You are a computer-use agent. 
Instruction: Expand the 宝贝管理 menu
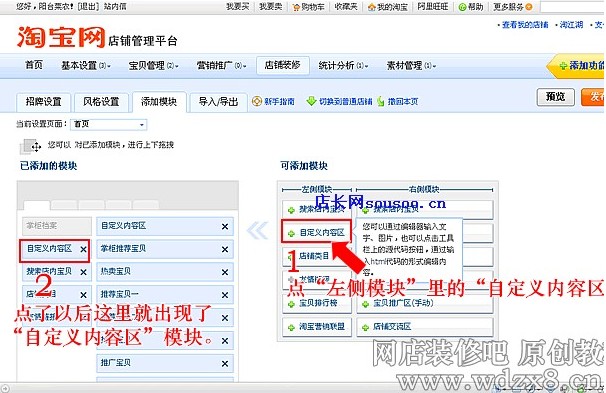[x=153, y=66]
